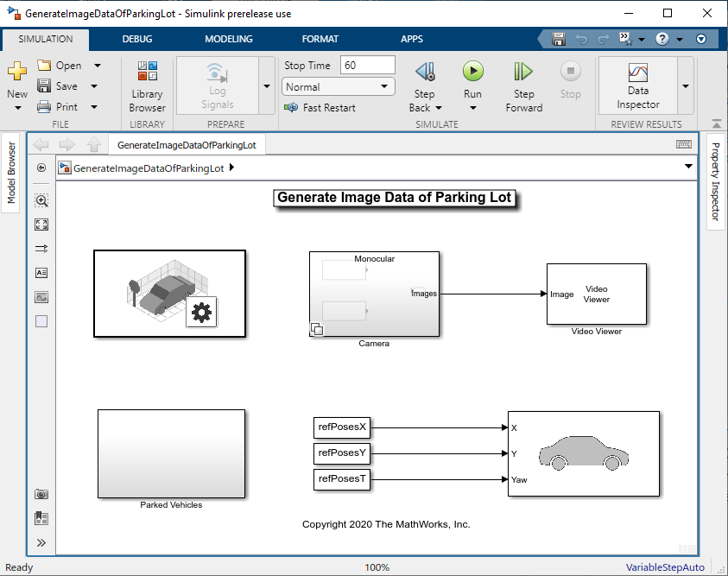Viewport: 728px width, 576px height.
Task: Click the Screenshot camera icon in the palette
Action: [x=41, y=494]
